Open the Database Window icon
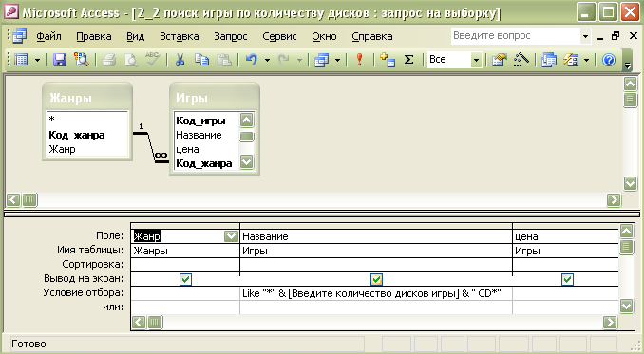Screen dimensions: 644x354 click(548, 60)
